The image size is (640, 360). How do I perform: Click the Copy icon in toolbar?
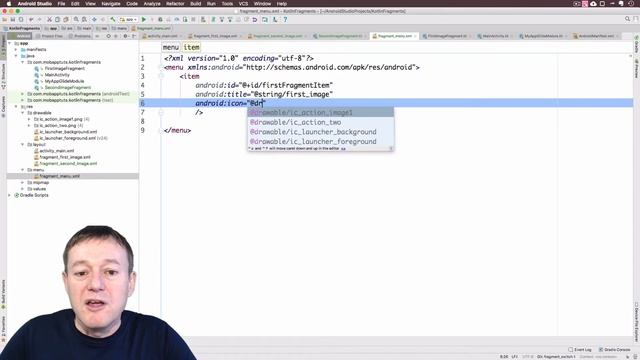(58, 19)
